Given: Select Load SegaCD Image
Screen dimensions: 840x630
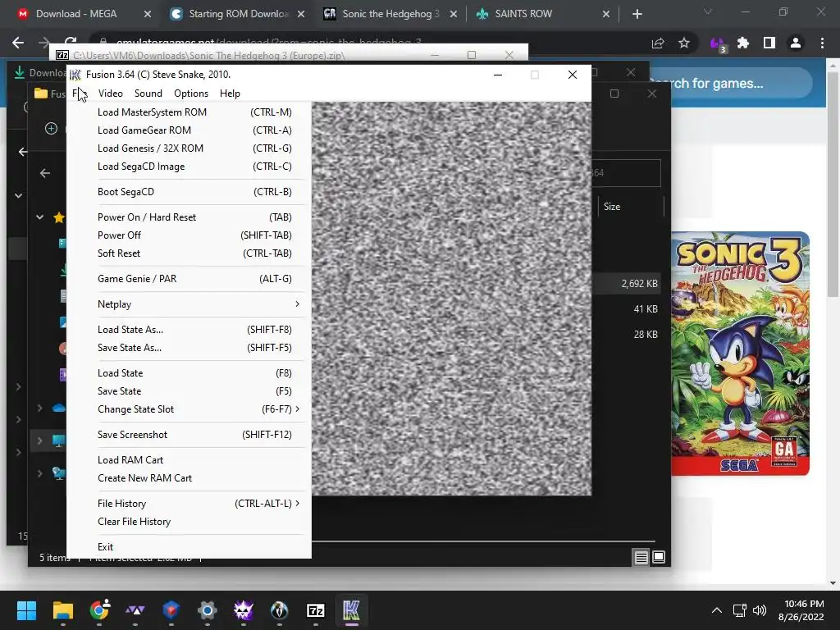Looking at the screenshot, I should pyautogui.click(x=189, y=167).
